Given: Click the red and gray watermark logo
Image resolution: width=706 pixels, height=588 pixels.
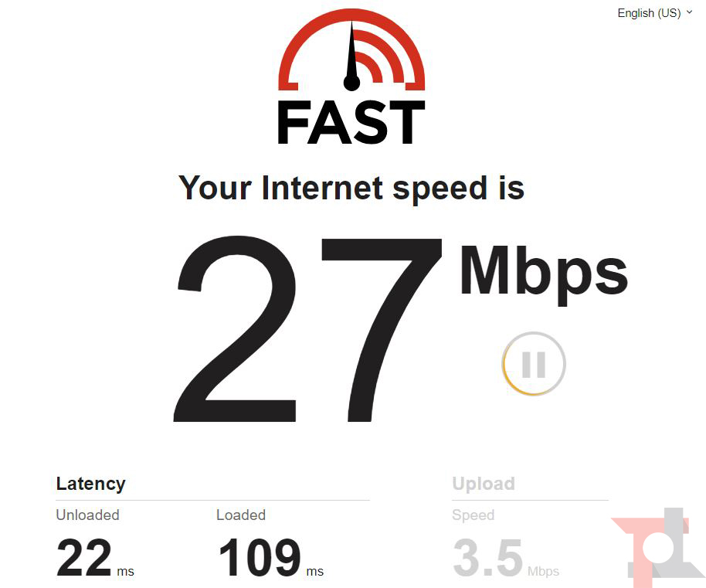Looking at the screenshot, I should [x=658, y=548].
